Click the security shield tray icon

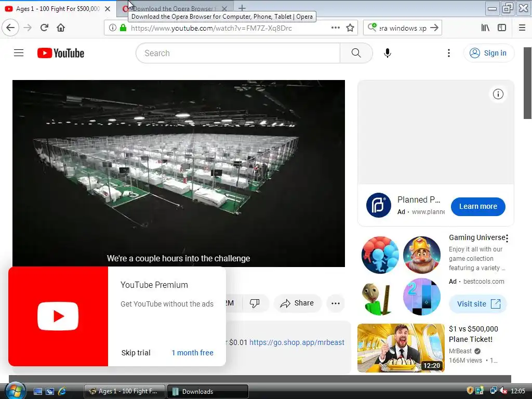click(x=470, y=391)
